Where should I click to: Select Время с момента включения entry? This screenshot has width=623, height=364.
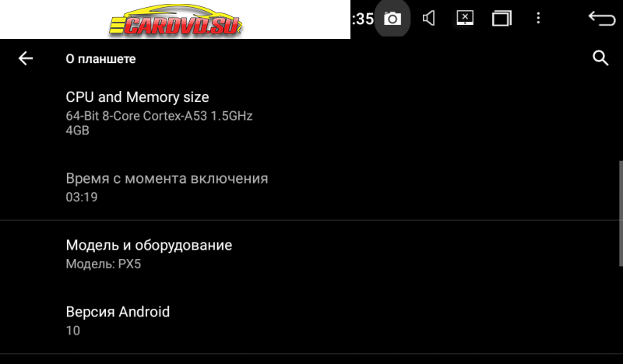pyautogui.click(x=311, y=187)
